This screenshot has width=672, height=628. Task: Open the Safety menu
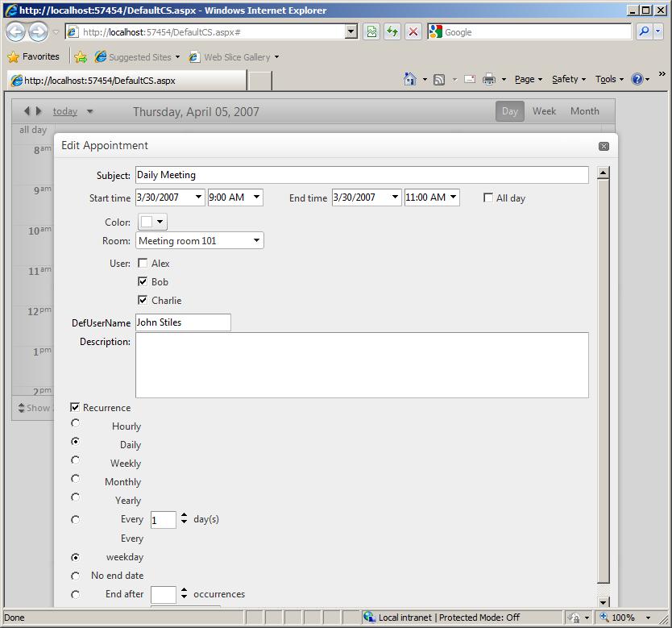coord(569,79)
